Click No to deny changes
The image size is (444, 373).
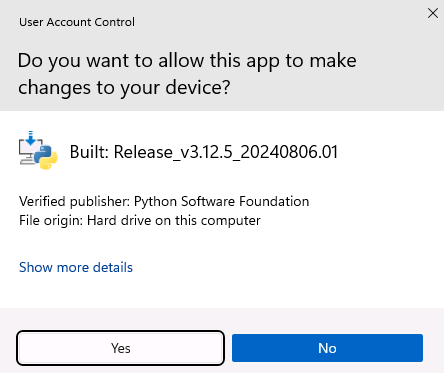[x=327, y=348]
